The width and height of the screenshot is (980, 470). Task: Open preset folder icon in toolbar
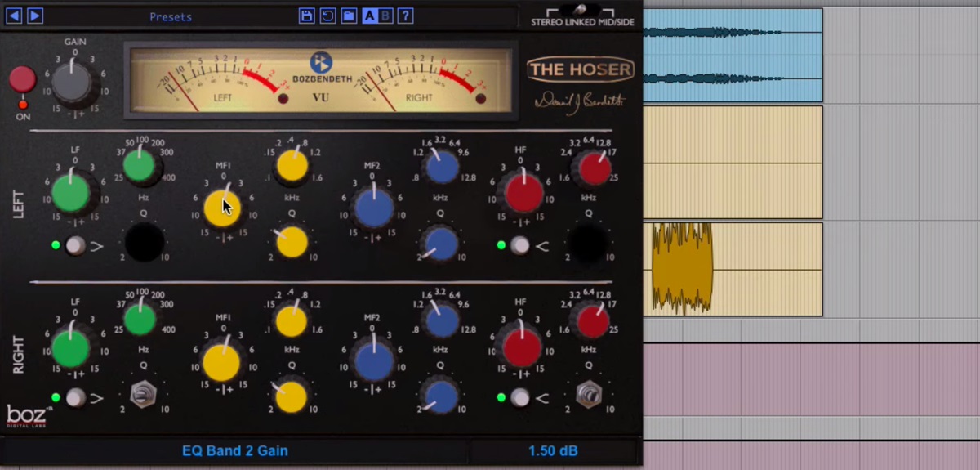click(349, 16)
